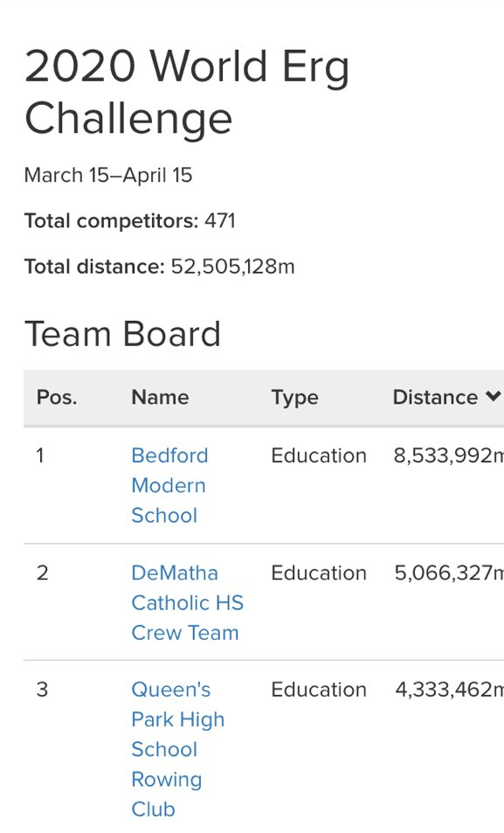The height and width of the screenshot is (833, 504).
Task: Open the DeMatha Catholic HS Crew Team link
Action: click(x=188, y=602)
